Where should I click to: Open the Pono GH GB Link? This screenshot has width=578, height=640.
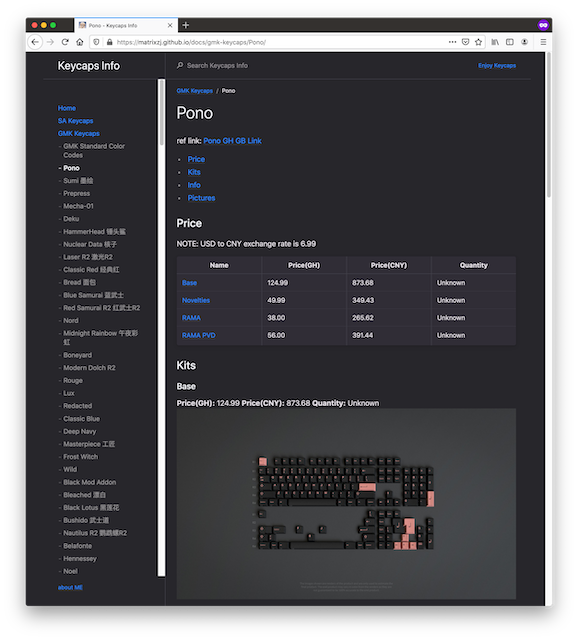(232, 141)
